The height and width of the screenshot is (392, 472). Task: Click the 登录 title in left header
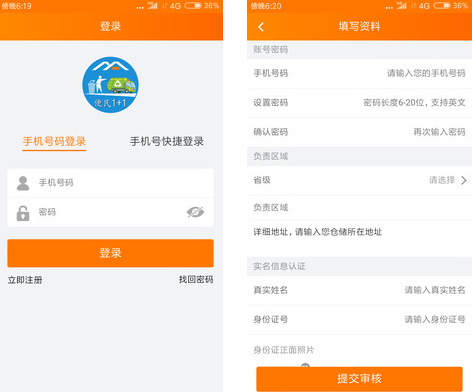pos(110,26)
